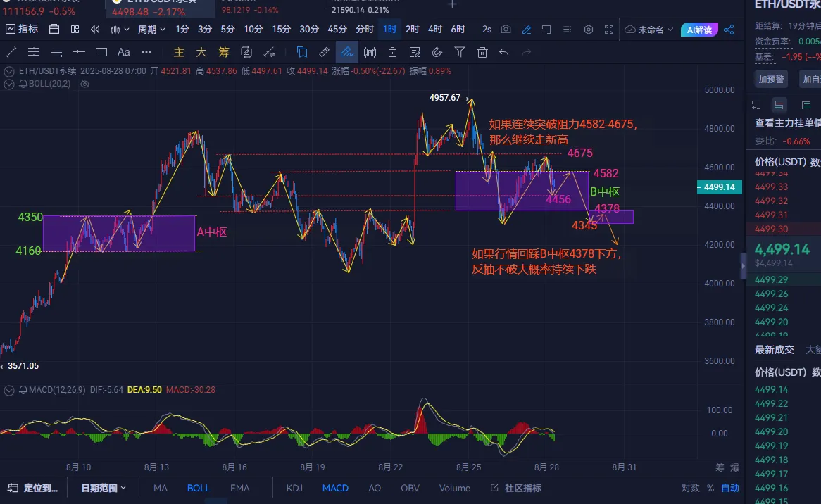
Task: Click order book price 4499.33
Action: [x=771, y=187]
